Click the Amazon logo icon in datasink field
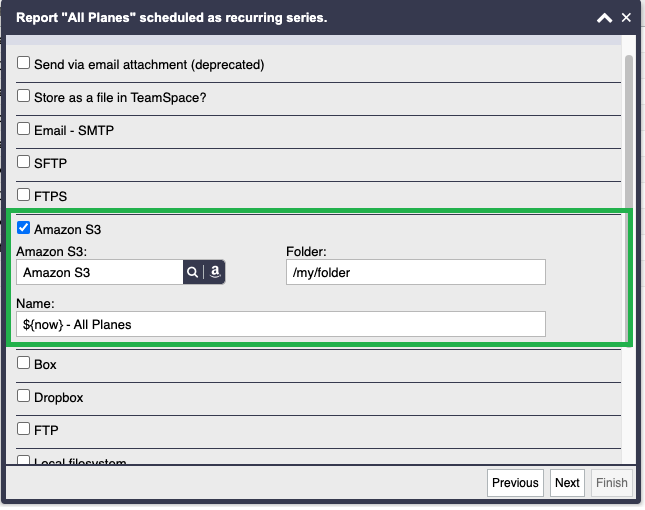The image size is (645, 510). click(x=215, y=272)
